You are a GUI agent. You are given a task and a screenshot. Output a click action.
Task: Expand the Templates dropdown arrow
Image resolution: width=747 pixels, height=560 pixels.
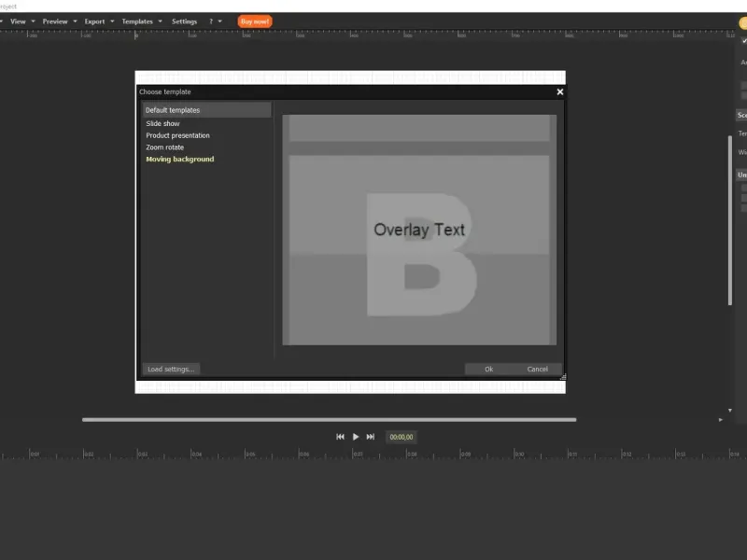pyautogui.click(x=160, y=21)
